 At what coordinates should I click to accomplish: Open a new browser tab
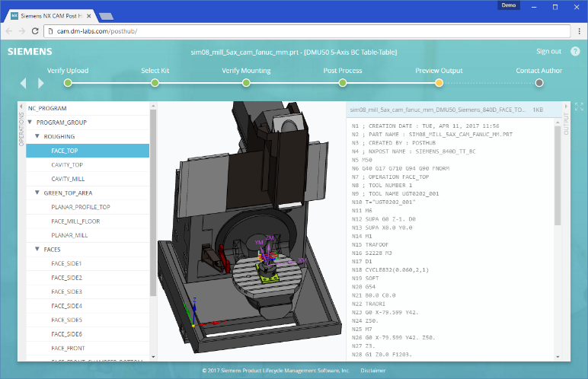tap(107, 16)
